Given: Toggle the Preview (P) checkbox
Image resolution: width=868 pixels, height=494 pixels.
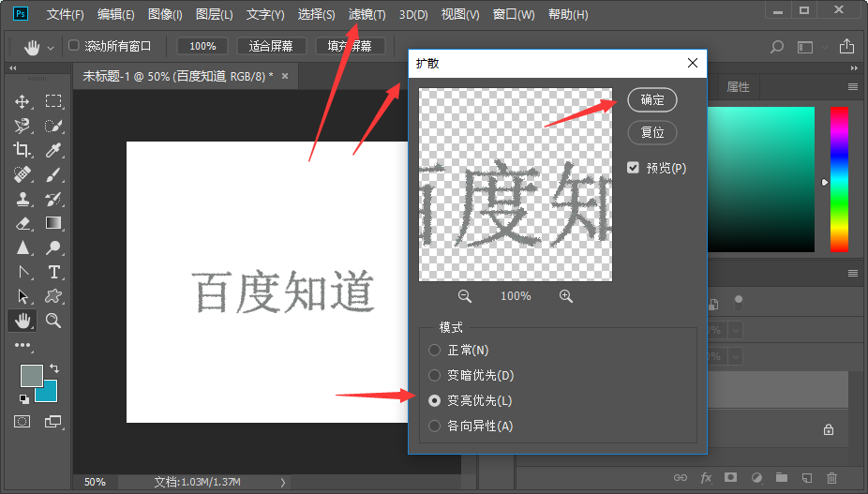Looking at the screenshot, I should pos(633,167).
